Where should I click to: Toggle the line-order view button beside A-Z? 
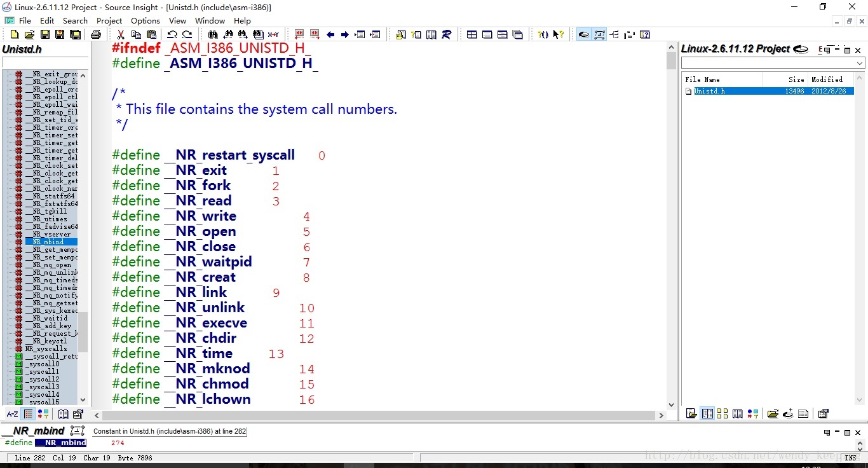[28, 414]
